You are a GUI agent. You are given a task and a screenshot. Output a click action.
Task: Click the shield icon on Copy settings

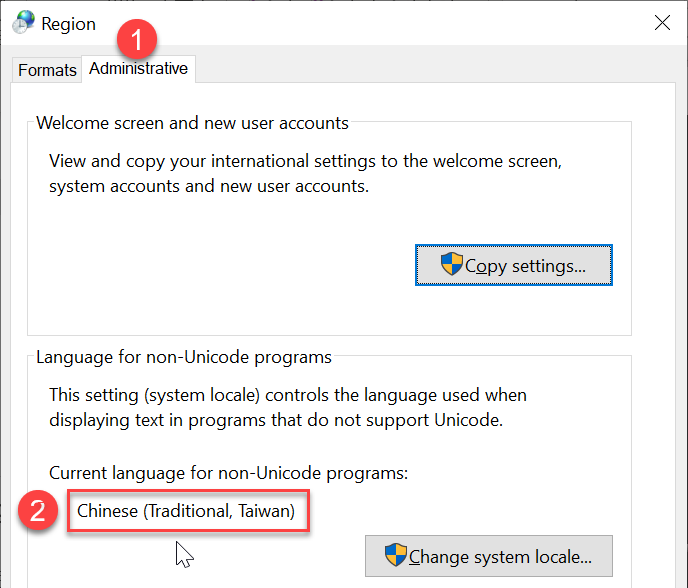452,264
